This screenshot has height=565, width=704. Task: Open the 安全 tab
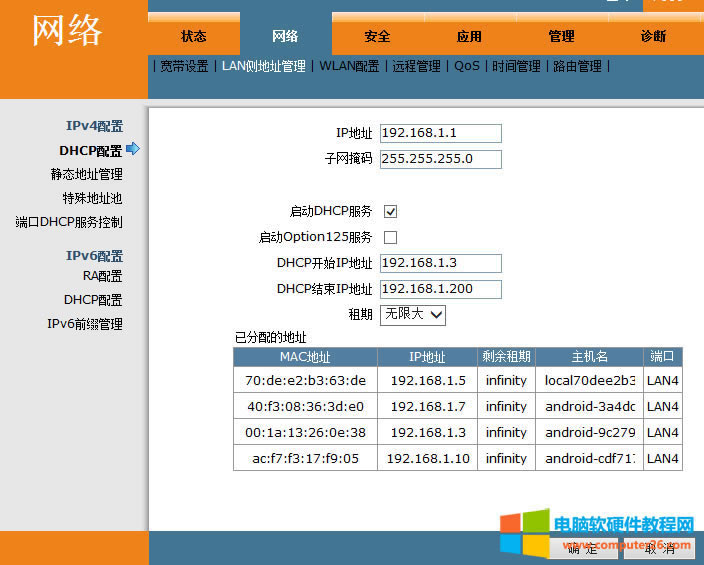click(x=377, y=36)
